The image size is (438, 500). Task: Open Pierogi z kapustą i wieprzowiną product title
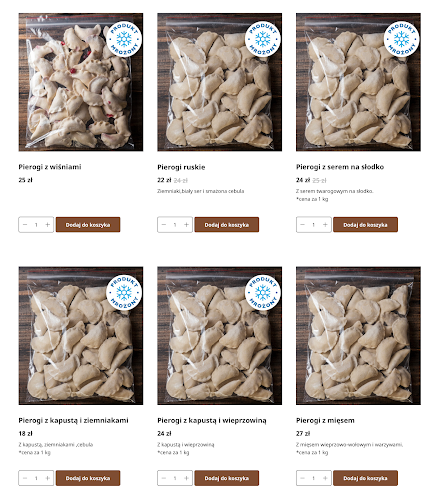[x=212, y=420]
